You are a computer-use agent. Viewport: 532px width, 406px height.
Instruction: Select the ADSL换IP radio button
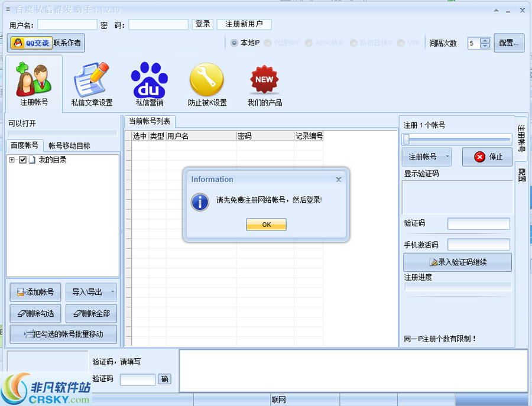pyautogui.click(x=309, y=43)
